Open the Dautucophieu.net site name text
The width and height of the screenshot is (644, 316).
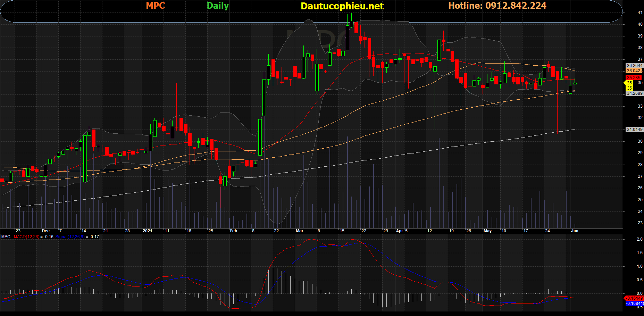tap(342, 6)
